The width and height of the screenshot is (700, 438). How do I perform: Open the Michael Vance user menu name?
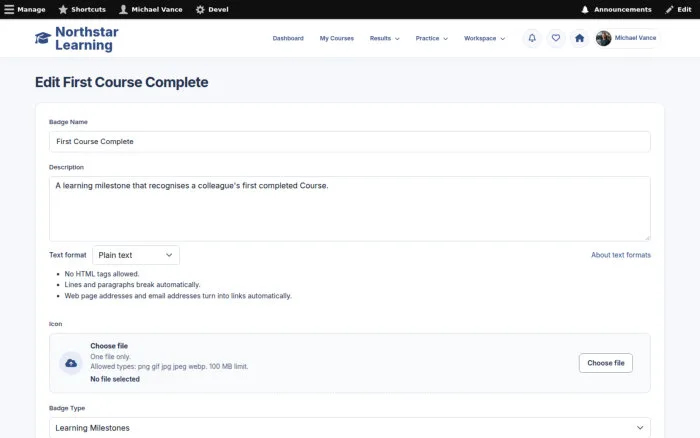(635, 38)
